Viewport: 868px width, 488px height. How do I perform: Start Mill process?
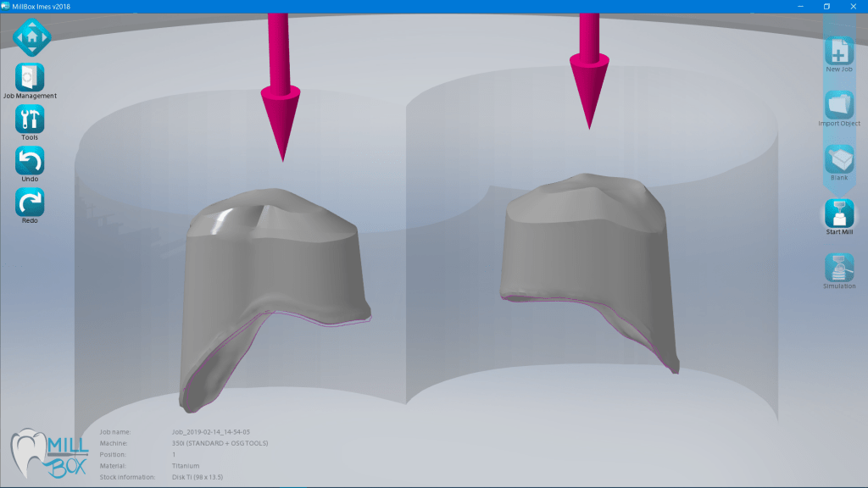(x=839, y=213)
